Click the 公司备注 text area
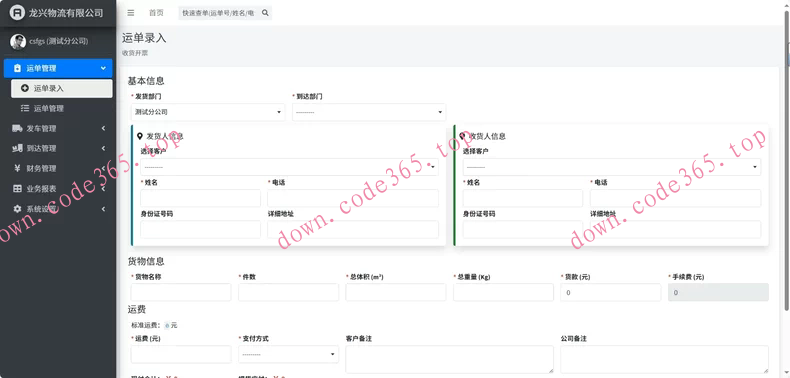790x378 pixels. (665, 359)
